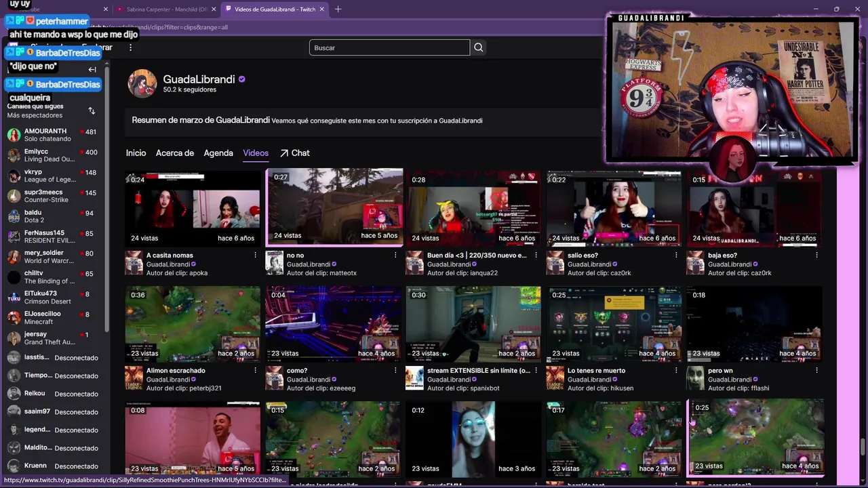Click game icon beside 'pero wn' clip

(x=695, y=378)
